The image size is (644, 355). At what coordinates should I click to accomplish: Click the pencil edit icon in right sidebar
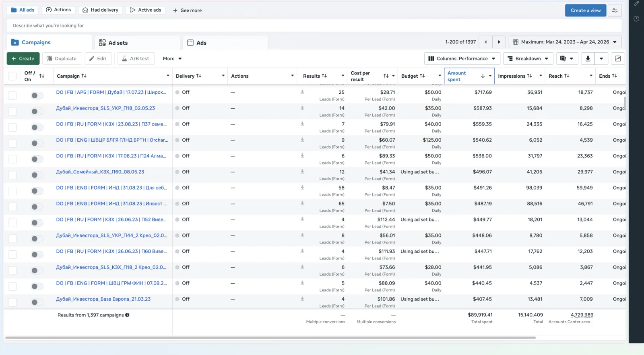(x=636, y=4)
